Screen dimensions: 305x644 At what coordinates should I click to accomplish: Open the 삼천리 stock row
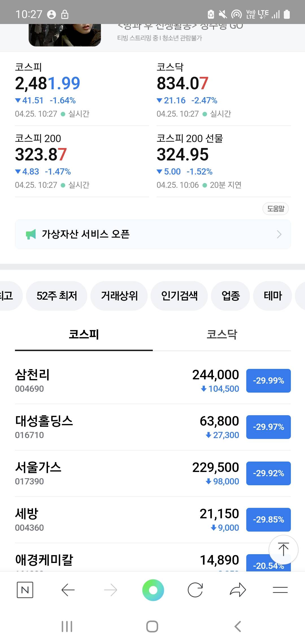point(113,380)
